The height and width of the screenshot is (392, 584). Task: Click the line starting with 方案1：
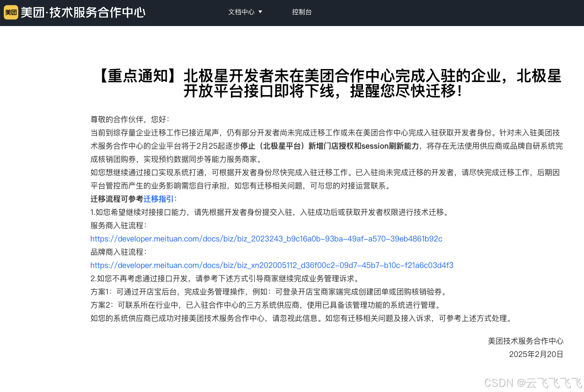coord(268,292)
